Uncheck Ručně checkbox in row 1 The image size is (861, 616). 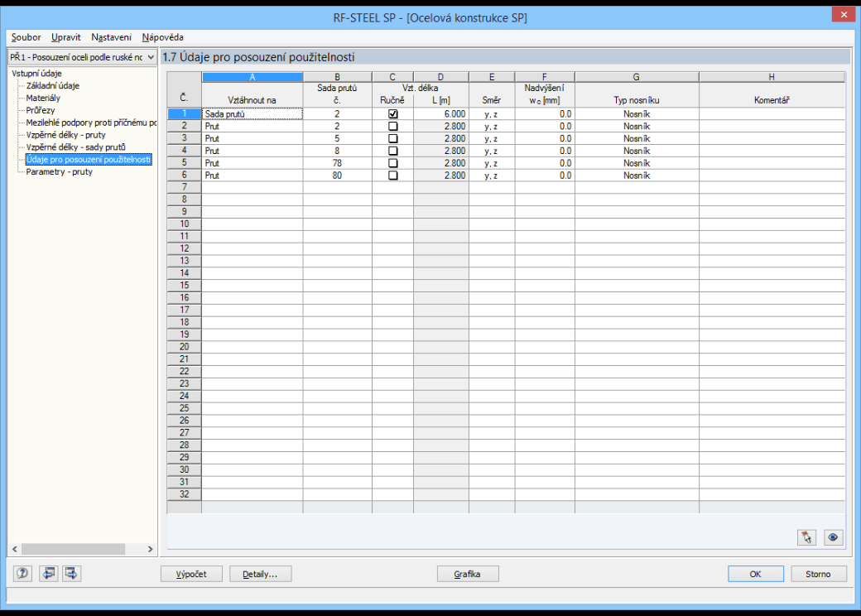pos(392,114)
